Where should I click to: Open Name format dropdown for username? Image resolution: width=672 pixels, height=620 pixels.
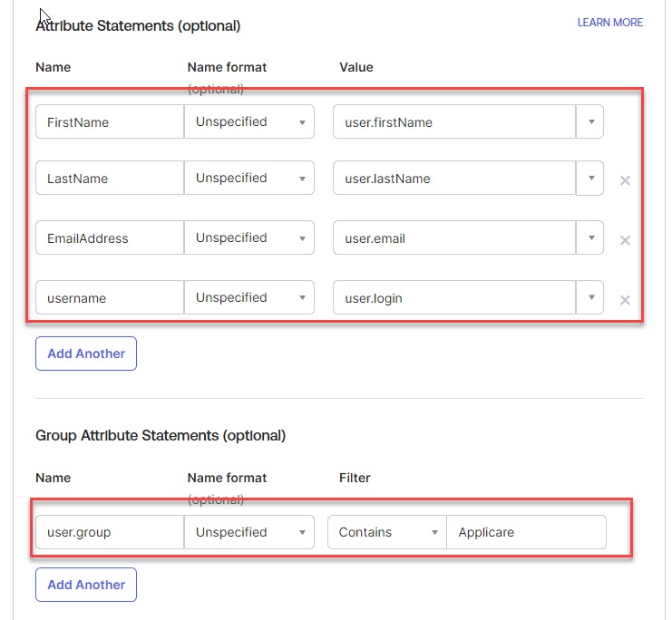pos(249,298)
